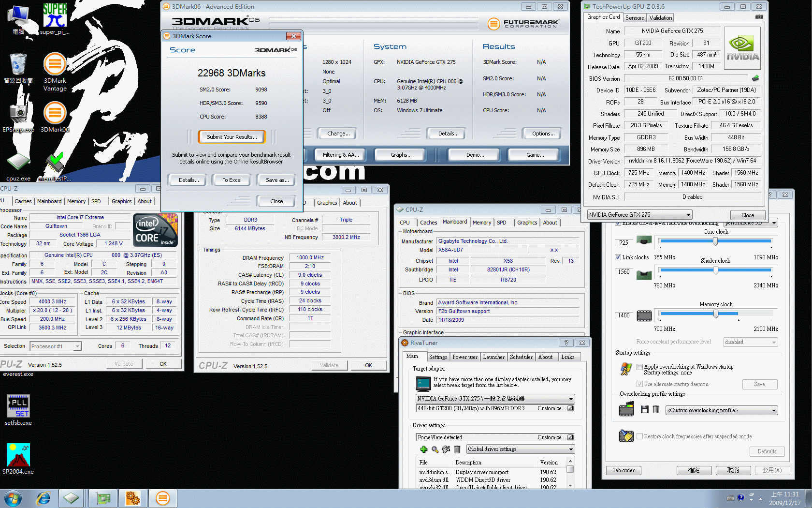Toggle Restore clock frequencies after suspended mode
812x508 pixels.
point(639,436)
